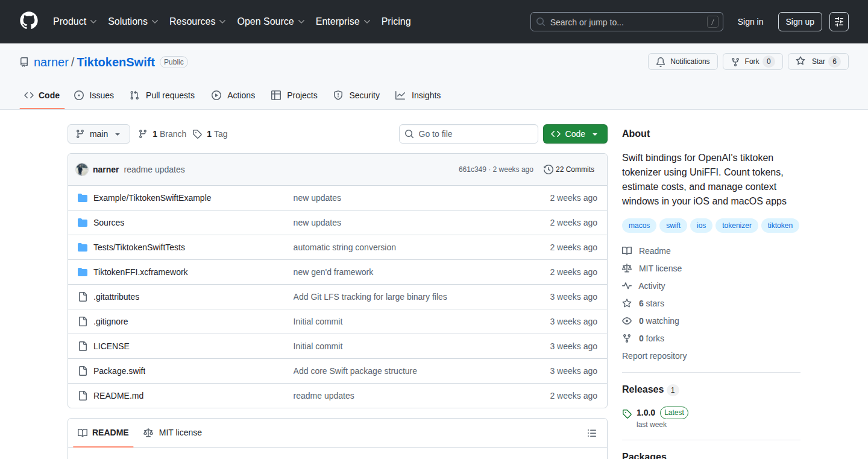Image resolution: width=868 pixels, height=459 pixels.
Task: Select the README tab in the file panel
Action: (x=103, y=432)
